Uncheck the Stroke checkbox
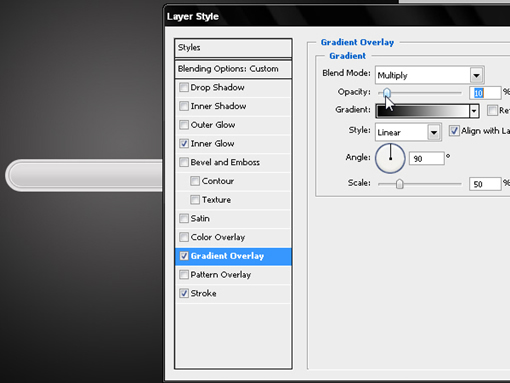This screenshot has height=383, width=510. click(184, 293)
